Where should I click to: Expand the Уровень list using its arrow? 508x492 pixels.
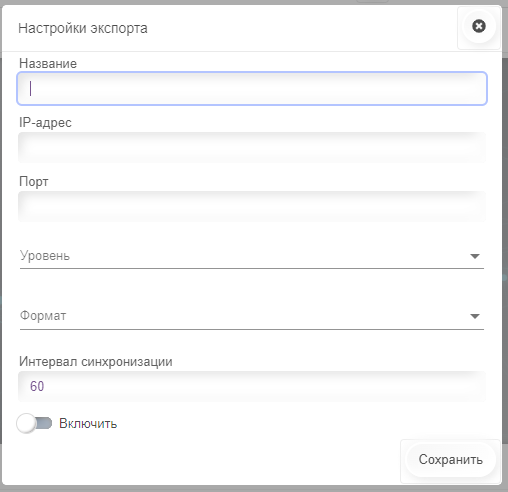(475, 256)
